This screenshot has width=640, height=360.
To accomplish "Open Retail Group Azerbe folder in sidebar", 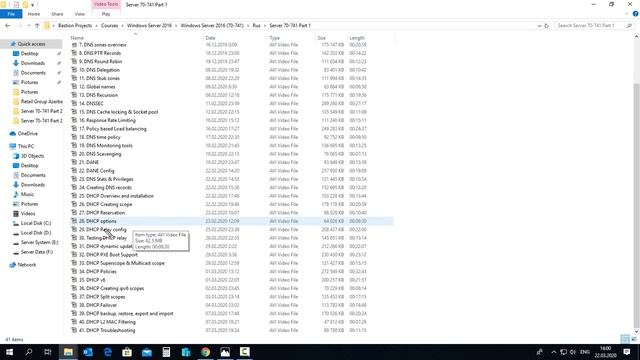I will (42, 101).
